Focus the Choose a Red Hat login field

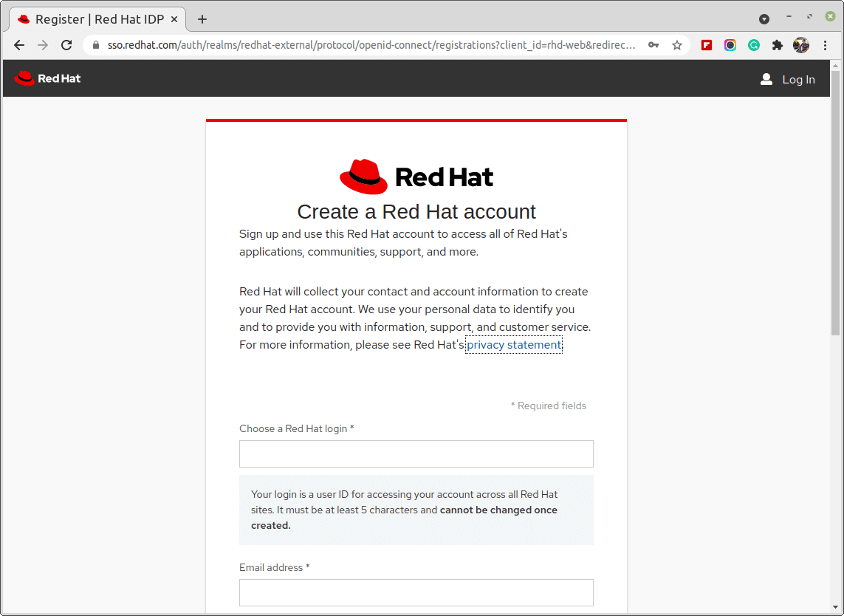point(416,454)
